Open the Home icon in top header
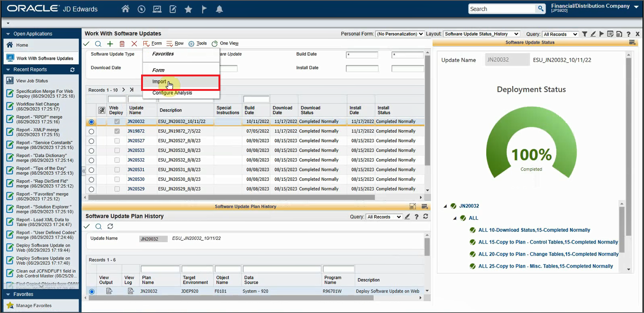 126,9
